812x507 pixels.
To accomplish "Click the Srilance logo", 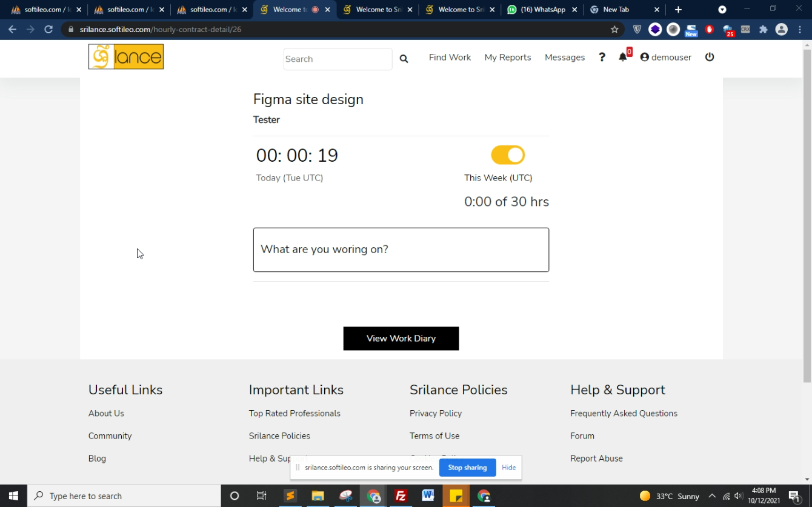I will tap(126, 57).
